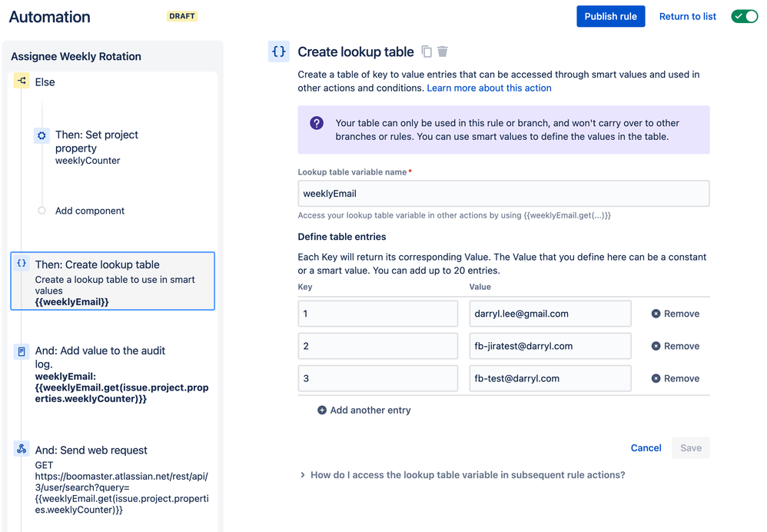The height and width of the screenshot is (532, 767).
Task: Click the trash icon to delete the lookup table action
Action: [443, 52]
